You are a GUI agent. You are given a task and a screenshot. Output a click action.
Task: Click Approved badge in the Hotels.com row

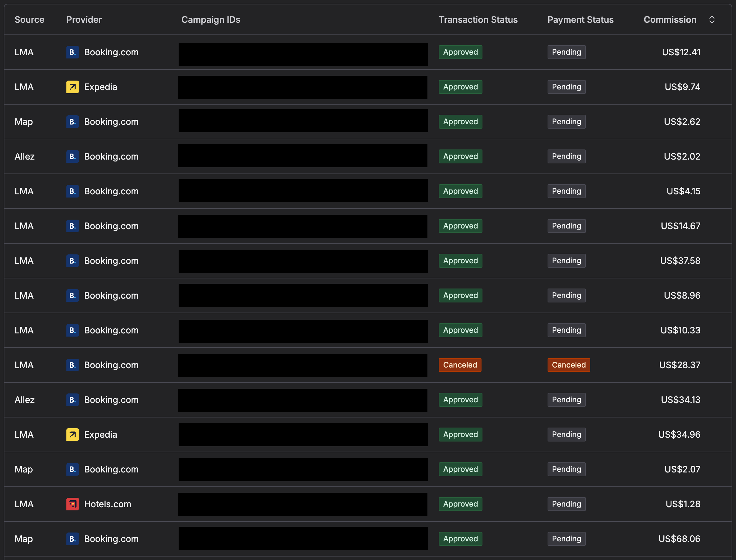[460, 504]
